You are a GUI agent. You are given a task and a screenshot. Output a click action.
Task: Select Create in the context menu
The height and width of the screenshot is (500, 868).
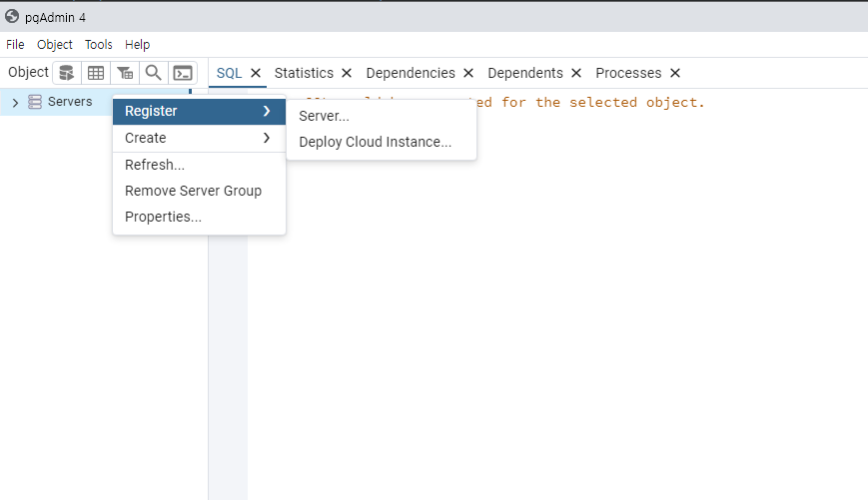click(200, 138)
